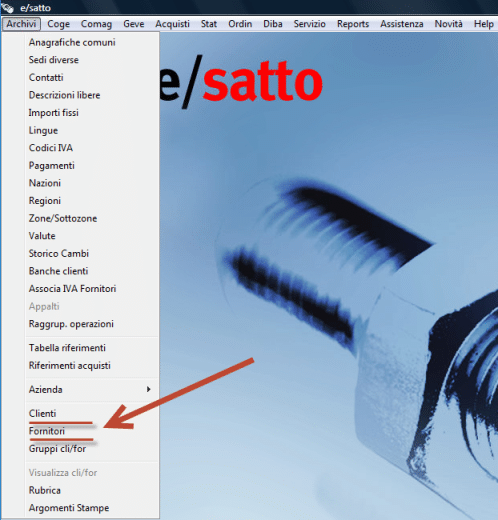Choose Zone/Sottozone from the list
The image size is (498, 520).
pyautogui.click(x=63, y=218)
